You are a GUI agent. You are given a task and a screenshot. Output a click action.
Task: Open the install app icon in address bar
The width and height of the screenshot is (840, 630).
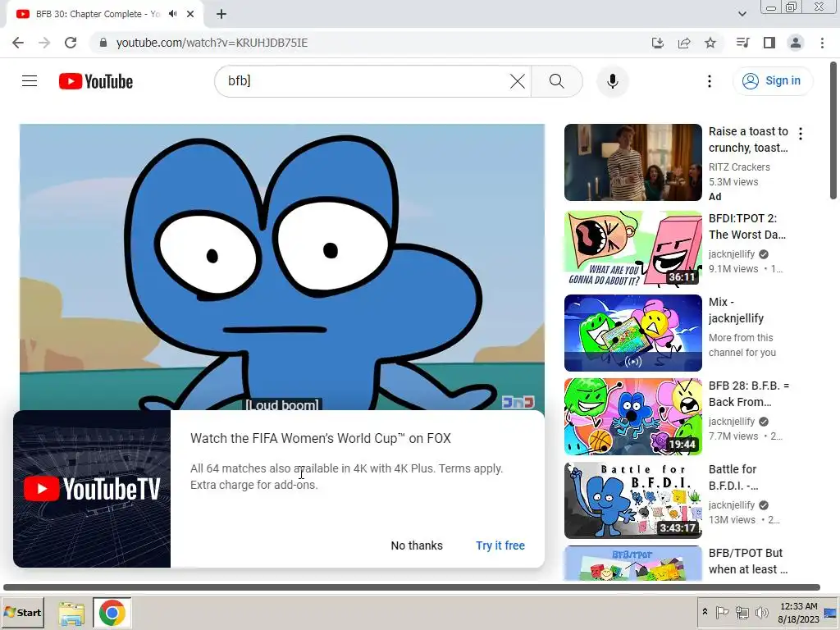[x=657, y=43]
